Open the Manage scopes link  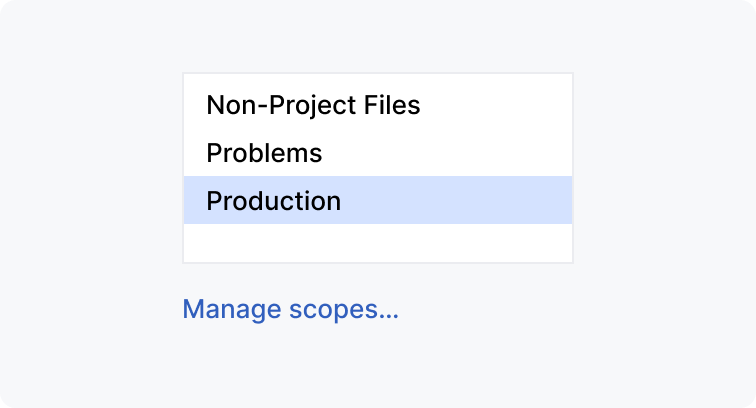tap(290, 309)
